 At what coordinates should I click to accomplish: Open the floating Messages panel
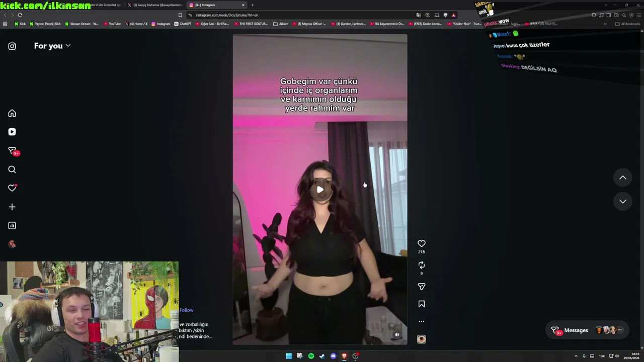point(587,330)
